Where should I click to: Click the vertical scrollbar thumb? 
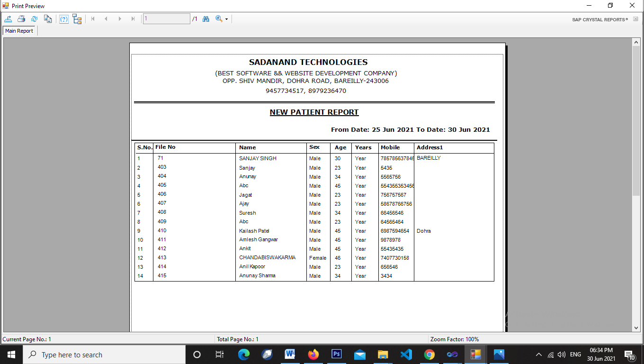point(636,121)
